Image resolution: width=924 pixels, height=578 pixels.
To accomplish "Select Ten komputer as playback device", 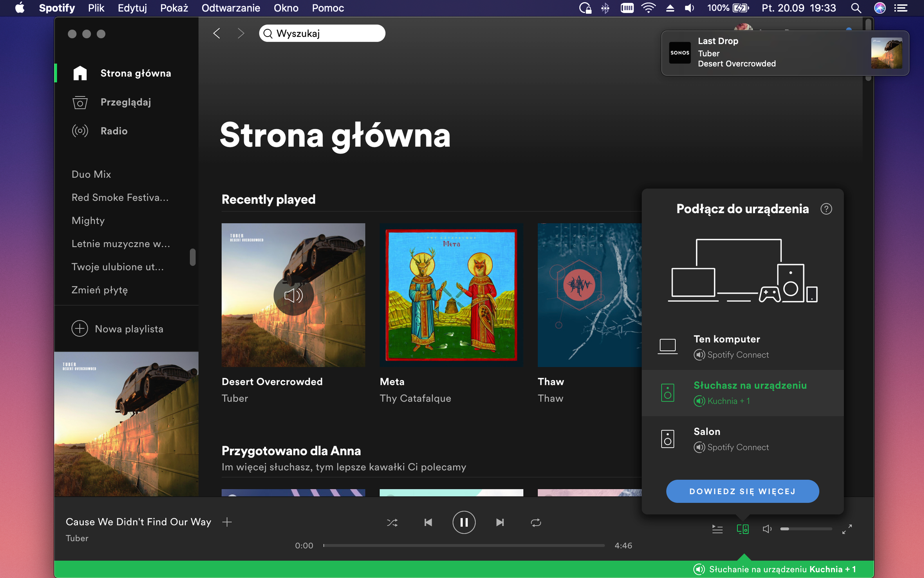I will click(743, 346).
